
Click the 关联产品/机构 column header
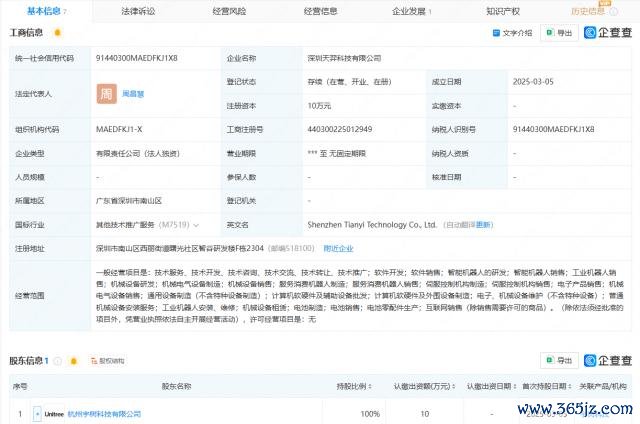click(603, 386)
